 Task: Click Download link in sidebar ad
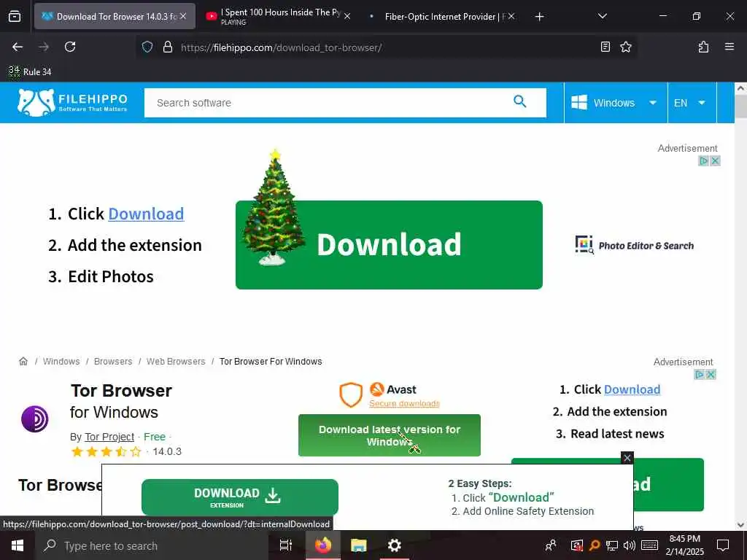[x=632, y=389]
